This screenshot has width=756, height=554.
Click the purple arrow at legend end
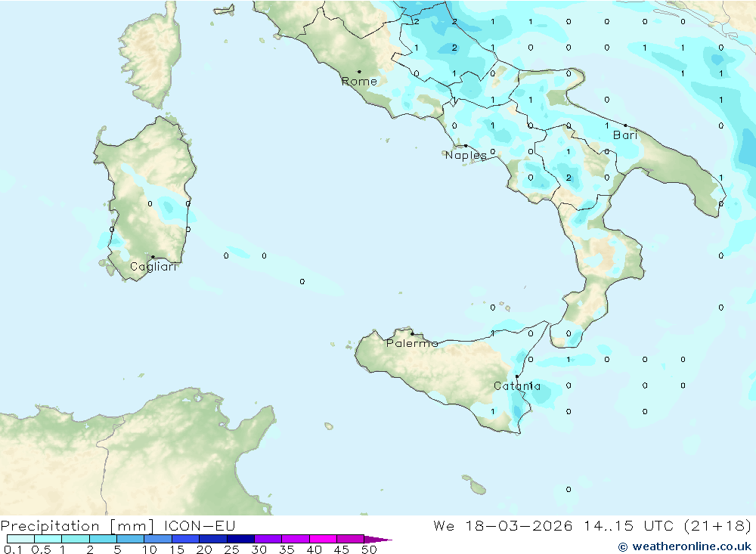click(378, 540)
